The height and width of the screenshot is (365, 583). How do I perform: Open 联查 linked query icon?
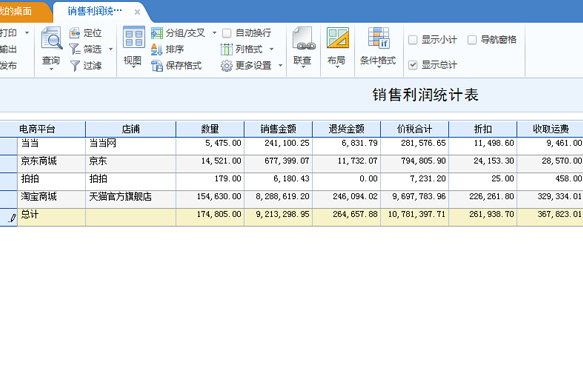click(304, 38)
